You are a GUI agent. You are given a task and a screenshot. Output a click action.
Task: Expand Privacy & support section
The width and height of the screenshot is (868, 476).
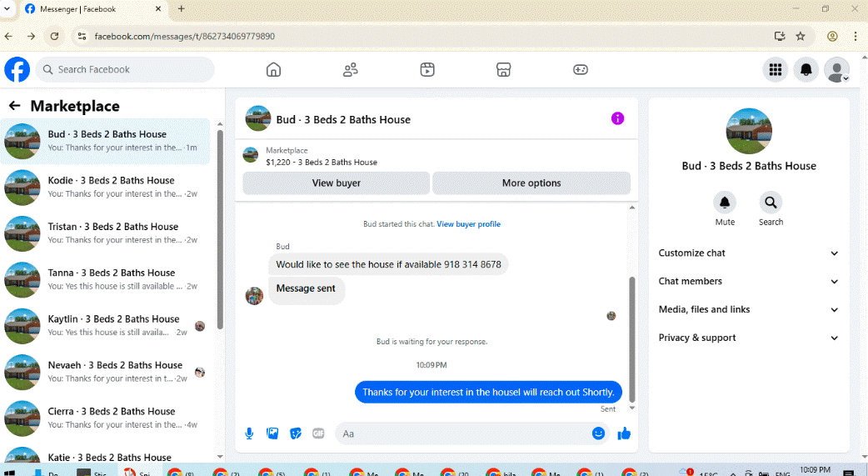[748, 338]
